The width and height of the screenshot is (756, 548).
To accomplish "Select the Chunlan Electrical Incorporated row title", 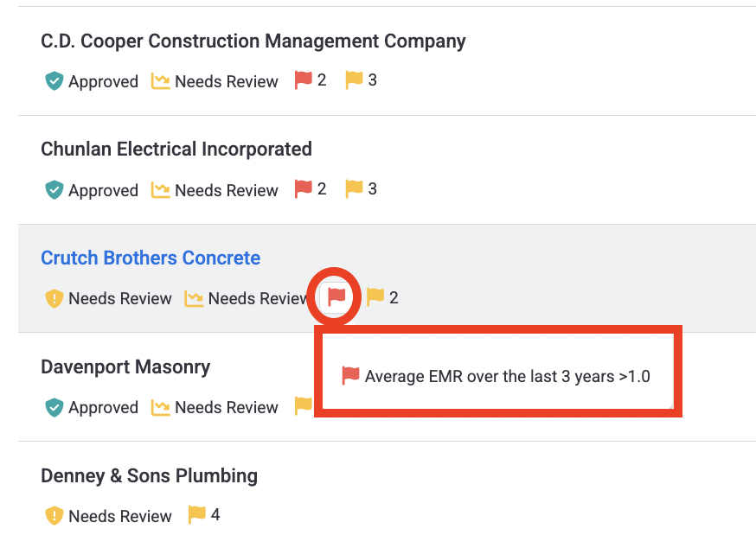I will click(x=176, y=150).
